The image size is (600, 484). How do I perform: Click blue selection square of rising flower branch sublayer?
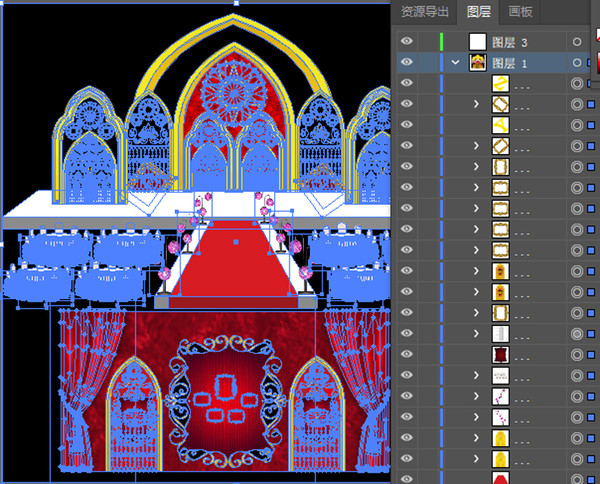591,396
